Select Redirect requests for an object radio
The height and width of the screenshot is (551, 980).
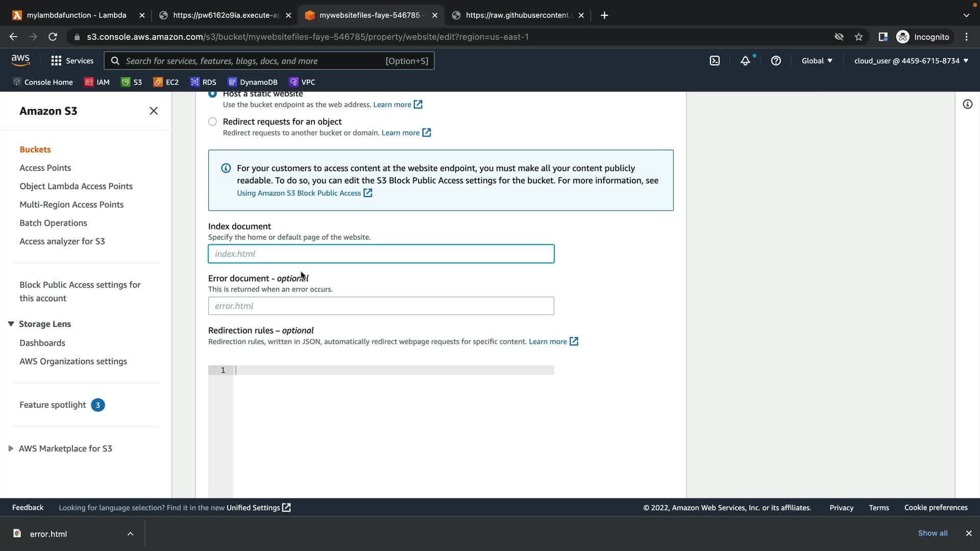pos(212,121)
